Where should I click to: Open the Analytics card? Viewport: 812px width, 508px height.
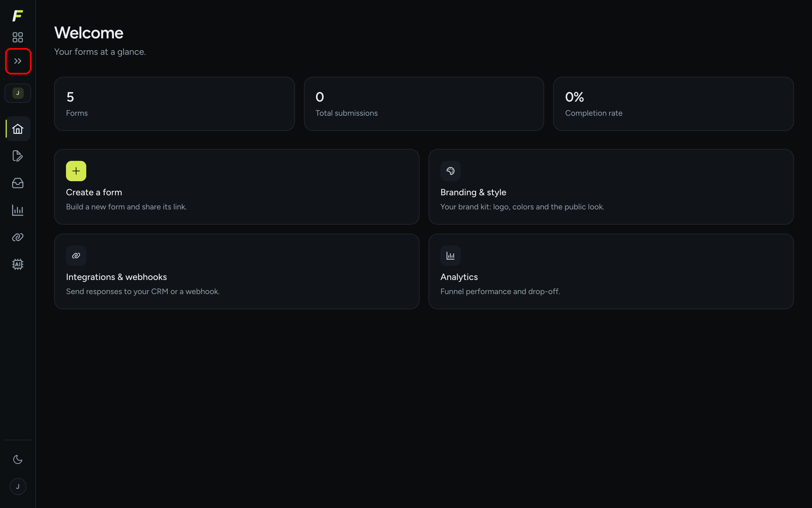(611, 271)
